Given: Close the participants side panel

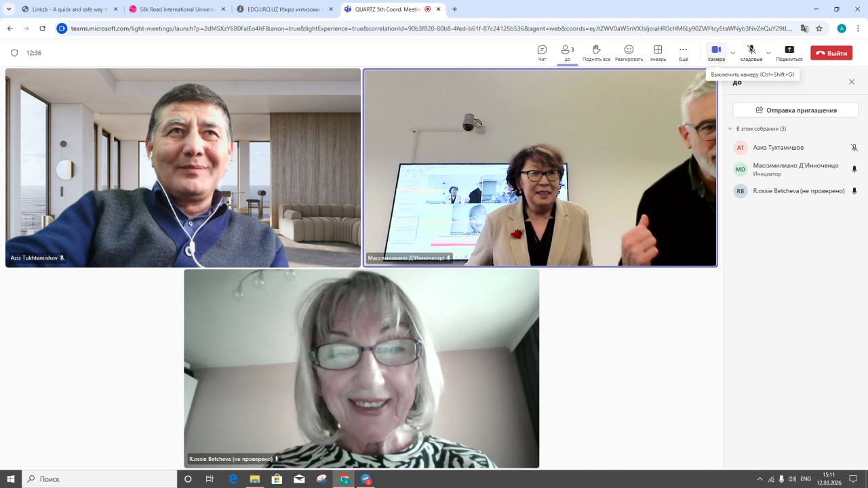Looking at the screenshot, I should click(x=852, y=82).
